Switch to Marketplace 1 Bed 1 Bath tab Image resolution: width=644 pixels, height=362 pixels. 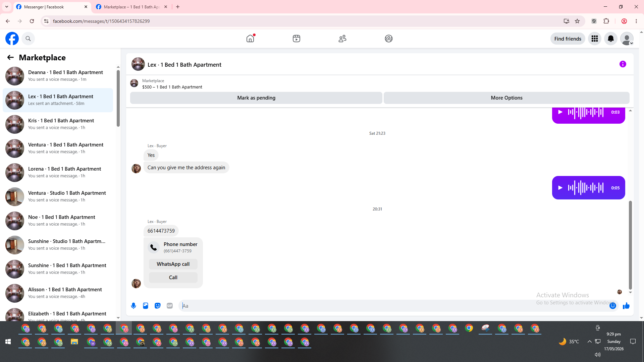131,7
